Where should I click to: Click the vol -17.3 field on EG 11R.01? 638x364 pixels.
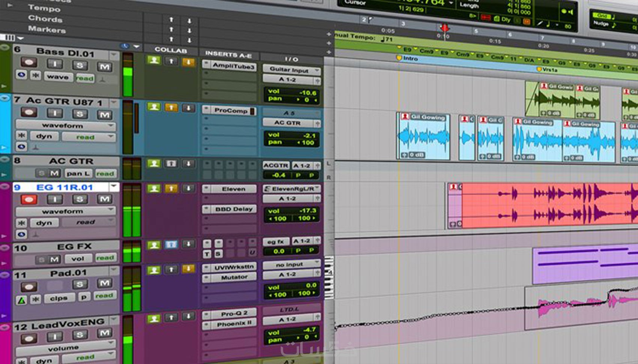pos(292,211)
